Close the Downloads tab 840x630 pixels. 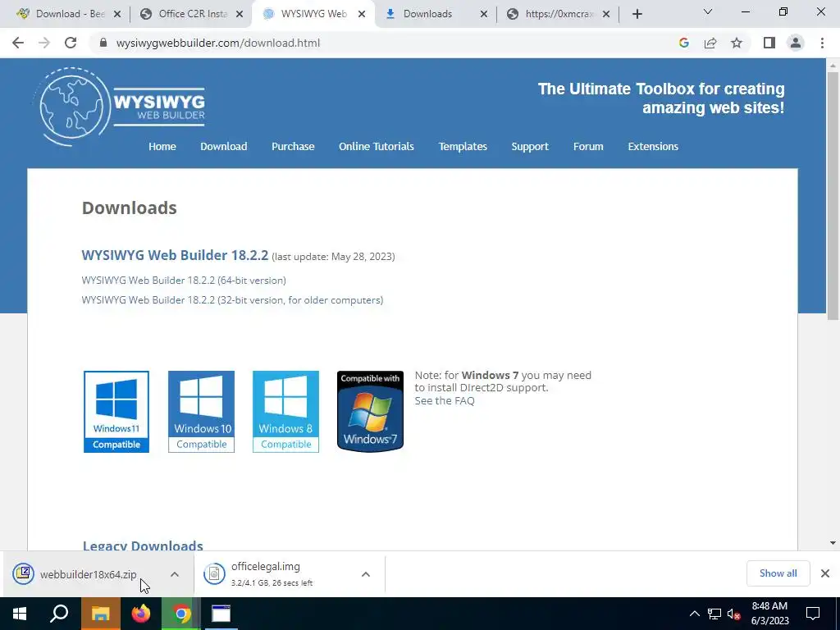[x=484, y=14]
